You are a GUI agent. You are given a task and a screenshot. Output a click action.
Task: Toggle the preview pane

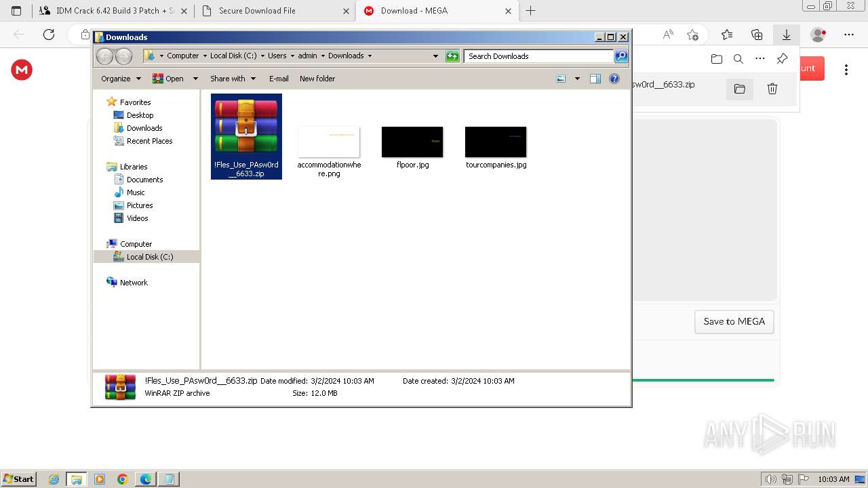595,79
